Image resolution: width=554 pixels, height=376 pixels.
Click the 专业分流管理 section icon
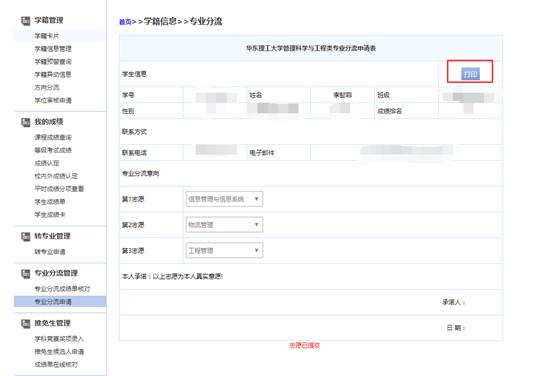[x=25, y=274]
